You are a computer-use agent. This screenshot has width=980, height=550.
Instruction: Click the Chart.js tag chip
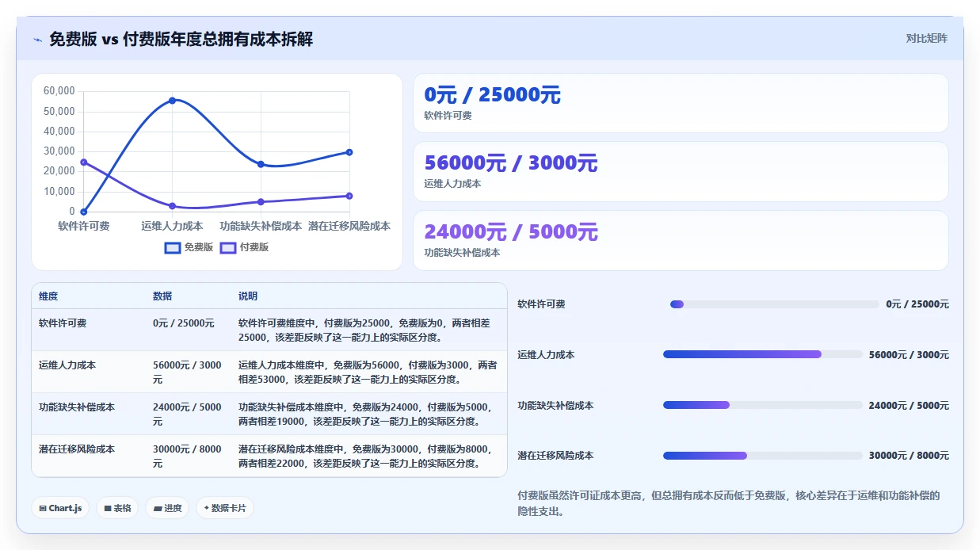[60, 508]
